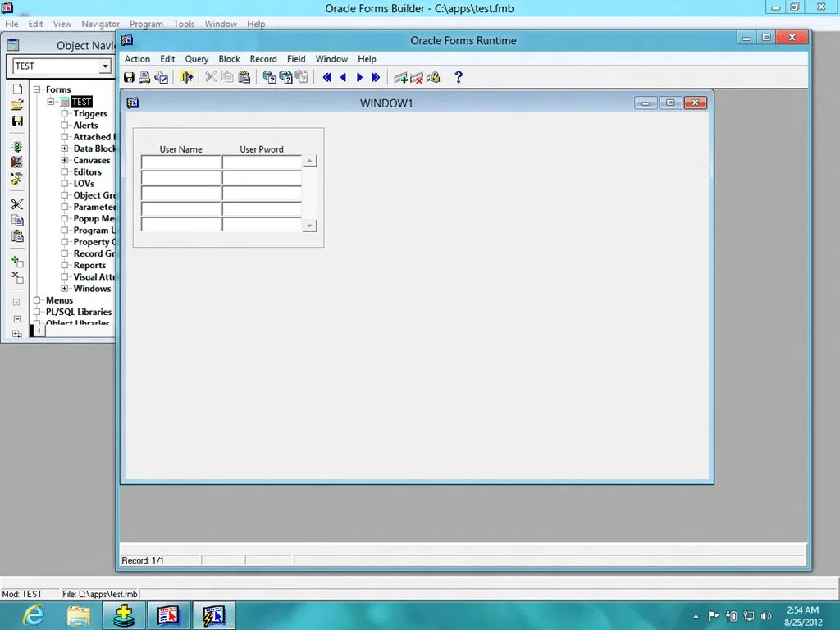Viewport: 840px width, 630px height.
Task: Expand the Data Blocks node
Action: pyautogui.click(x=64, y=148)
